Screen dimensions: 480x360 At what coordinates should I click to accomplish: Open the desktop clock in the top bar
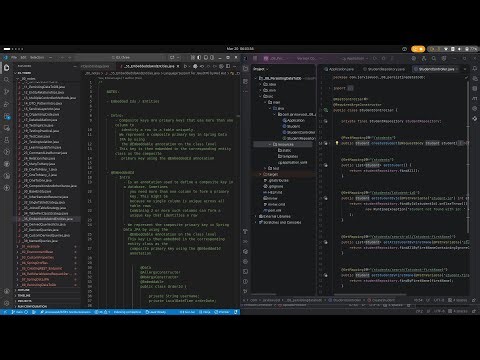(x=240, y=49)
